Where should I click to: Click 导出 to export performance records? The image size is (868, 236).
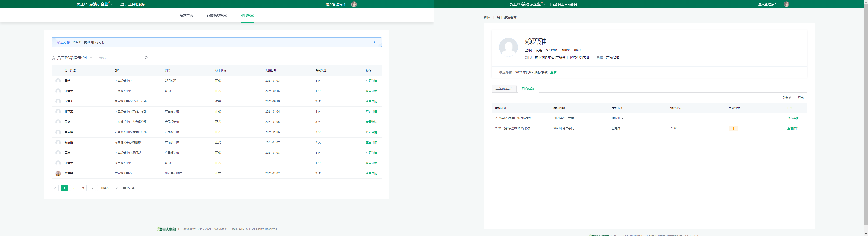pyautogui.click(x=801, y=98)
